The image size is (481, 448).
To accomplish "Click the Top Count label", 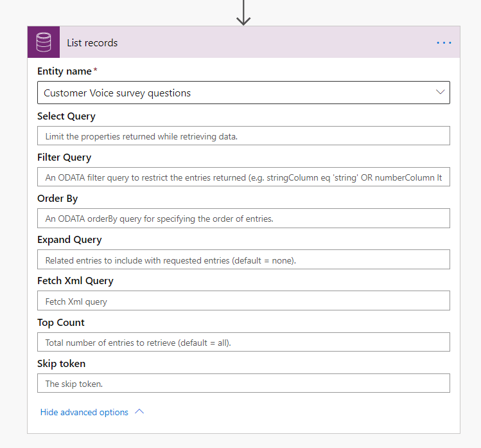I will click(x=61, y=323).
